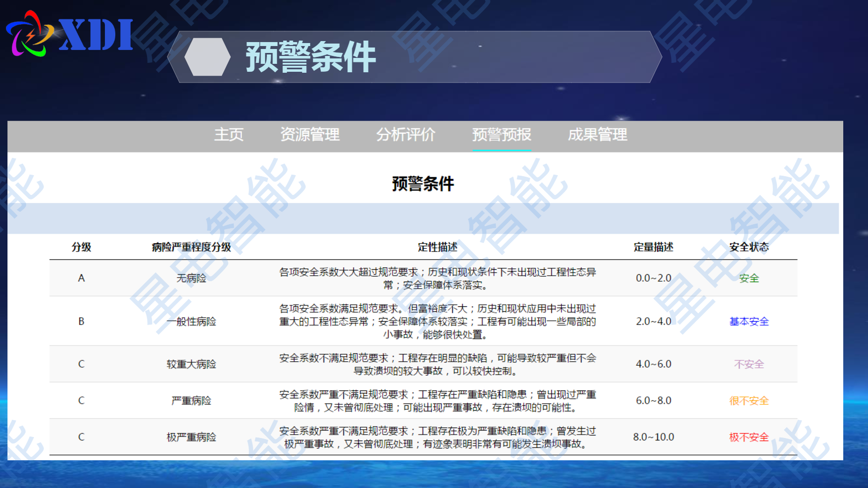Click the orange 很不安全 status text

click(x=749, y=400)
